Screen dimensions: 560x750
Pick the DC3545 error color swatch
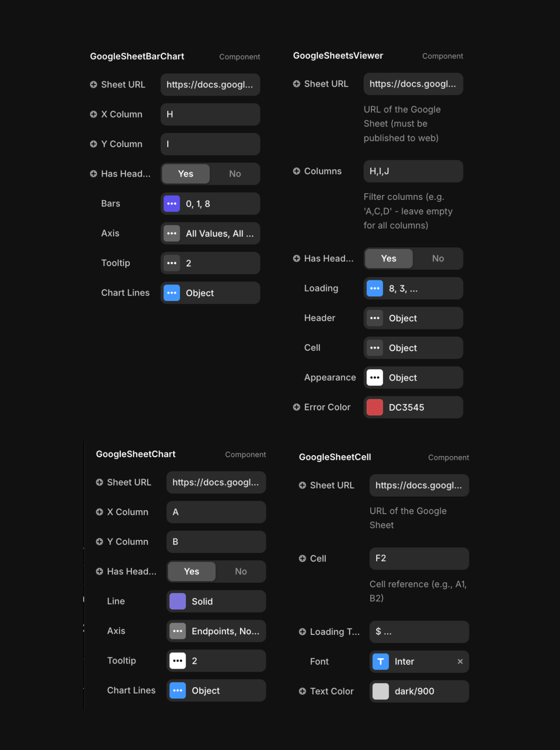tap(375, 407)
